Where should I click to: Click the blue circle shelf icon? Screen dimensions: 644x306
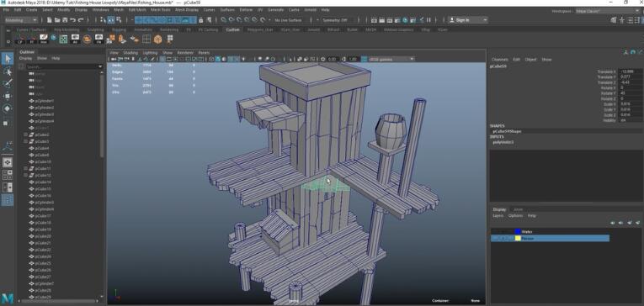53,37
